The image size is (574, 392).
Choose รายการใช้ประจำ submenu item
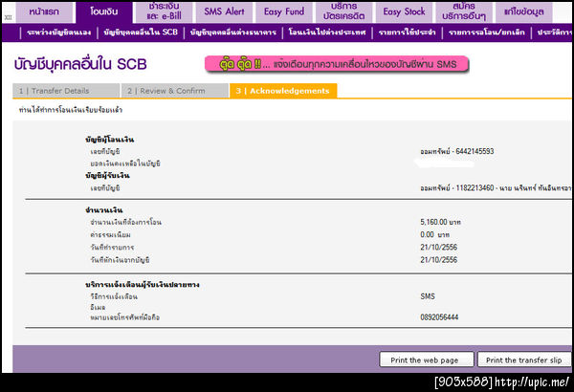coord(408,33)
